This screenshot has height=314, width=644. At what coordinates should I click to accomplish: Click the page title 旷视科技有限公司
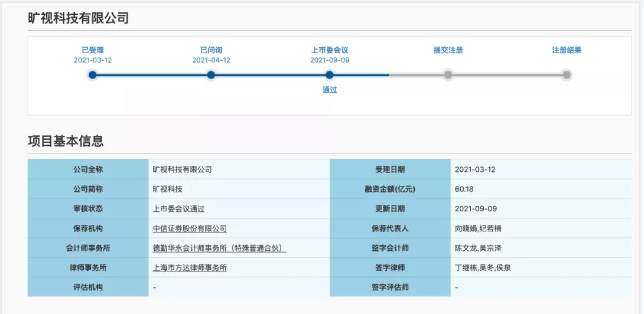tap(79, 18)
